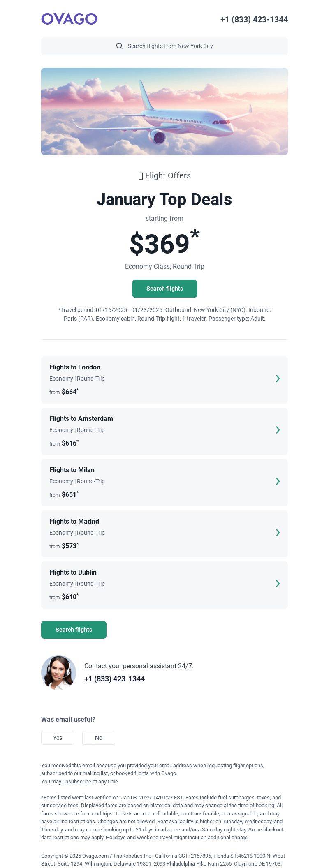Answer Yes to email useful question
The width and height of the screenshot is (329, 868).
[x=58, y=738]
